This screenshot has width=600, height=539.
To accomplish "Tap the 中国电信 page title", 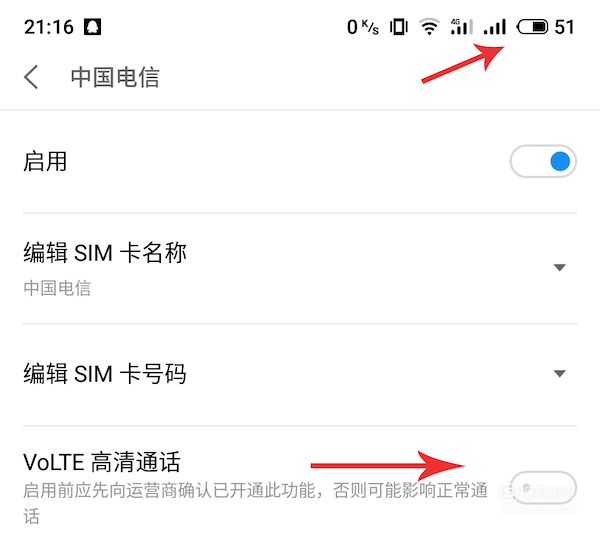I will click(x=115, y=77).
